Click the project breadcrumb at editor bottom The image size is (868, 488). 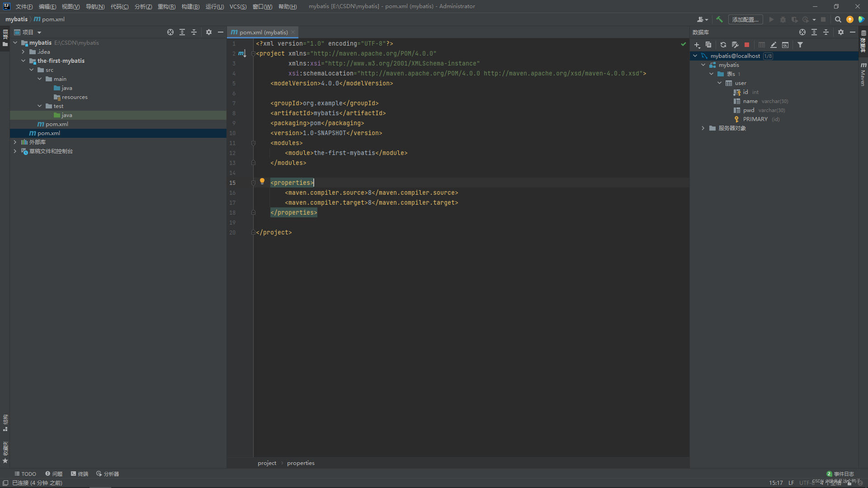coord(267,463)
